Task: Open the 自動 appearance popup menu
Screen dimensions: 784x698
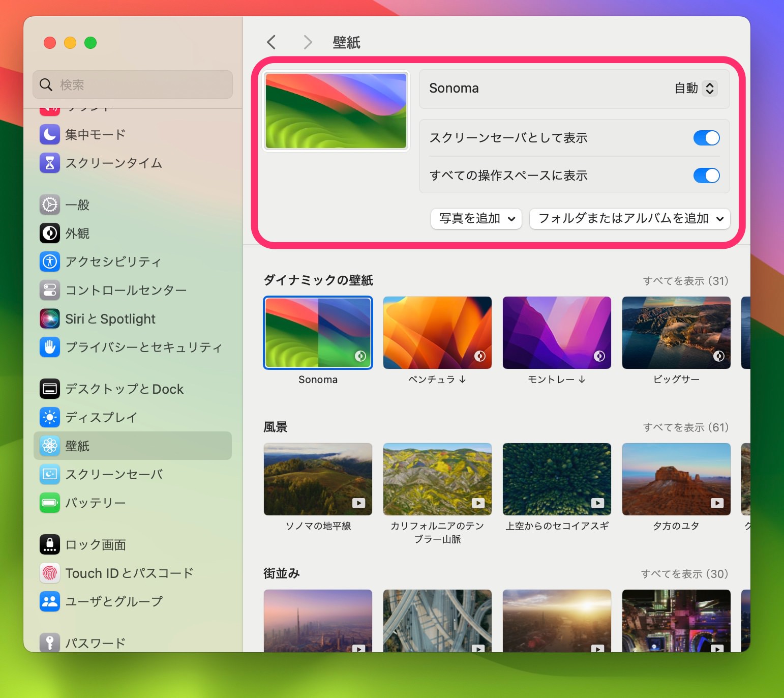Action: [x=696, y=89]
